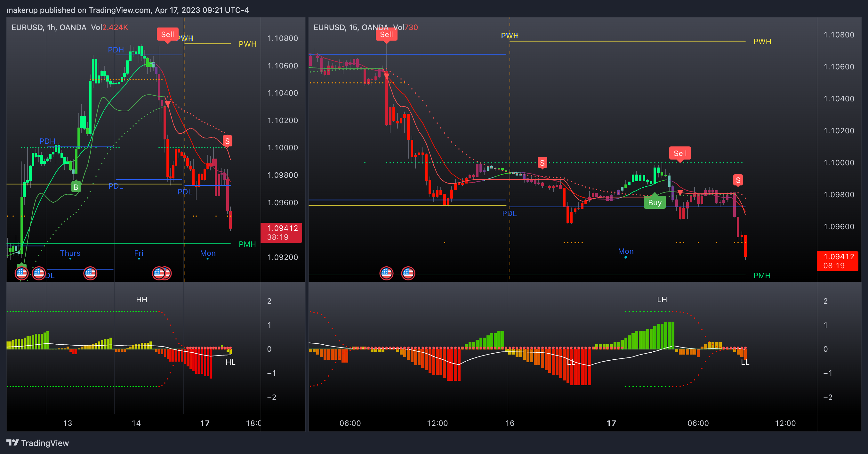
Task: Click the Mon day label on 15-minute chart
Action: (626, 251)
